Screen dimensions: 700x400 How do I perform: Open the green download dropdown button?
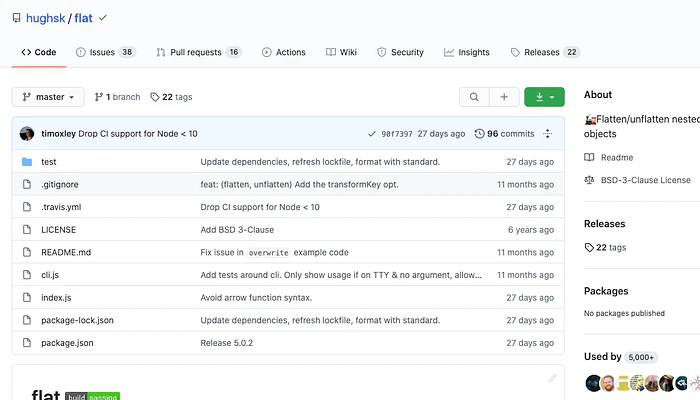point(544,97)
